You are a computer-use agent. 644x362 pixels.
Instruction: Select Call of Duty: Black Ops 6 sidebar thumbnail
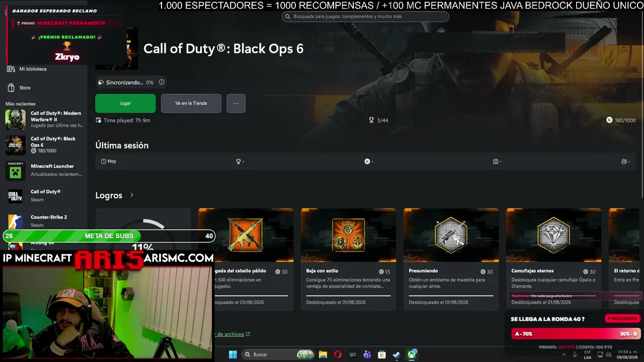point(15,145)
